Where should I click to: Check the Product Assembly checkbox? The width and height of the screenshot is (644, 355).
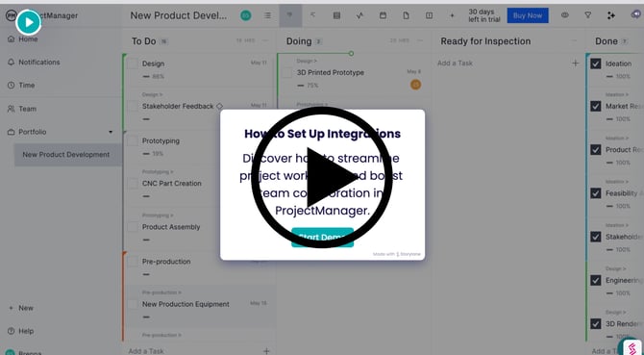pos(133,227)
